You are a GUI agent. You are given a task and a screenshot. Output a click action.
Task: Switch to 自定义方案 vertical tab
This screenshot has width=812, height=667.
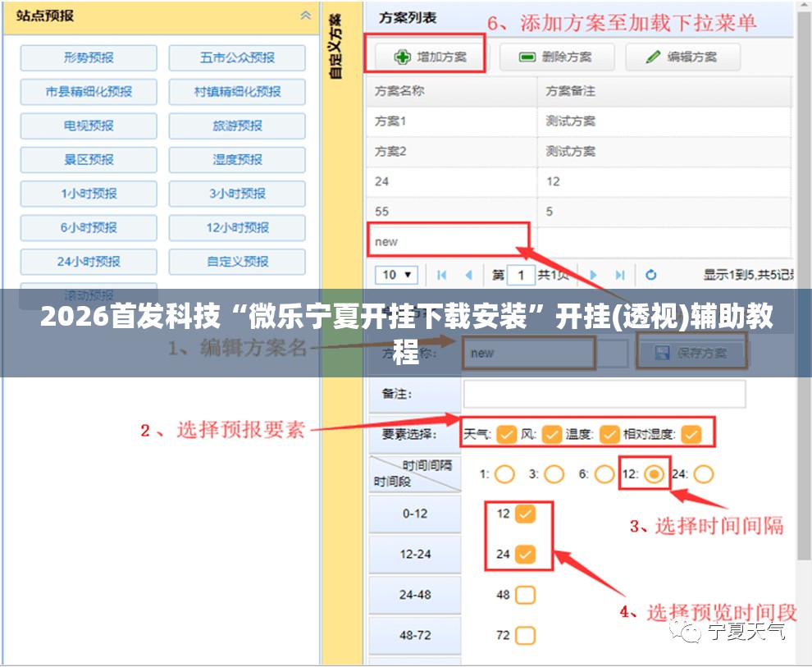[x=335, y=47]
